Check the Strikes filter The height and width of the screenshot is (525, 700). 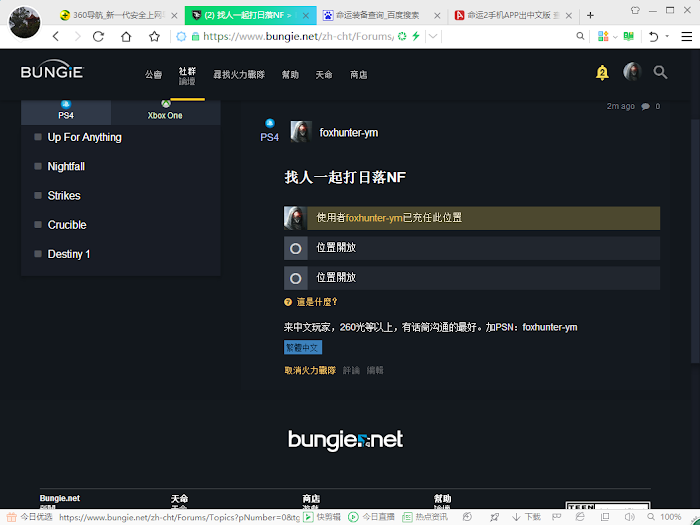click(x=38, y=196)
